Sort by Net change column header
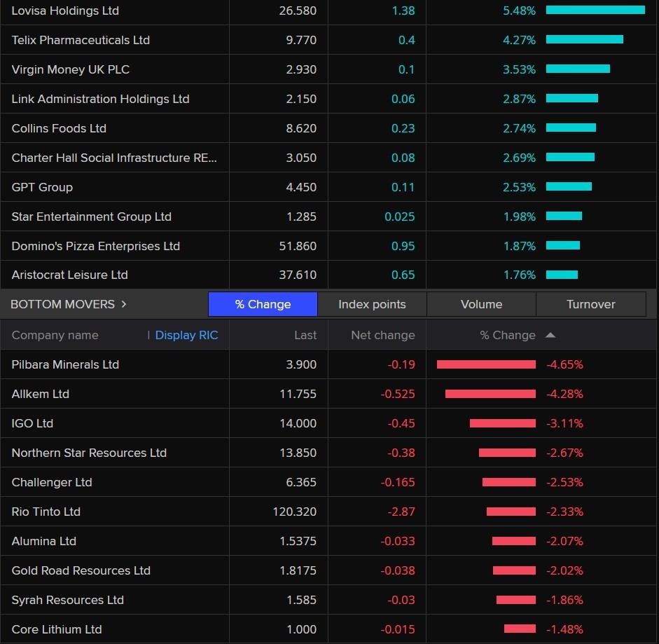 [383, 335]
